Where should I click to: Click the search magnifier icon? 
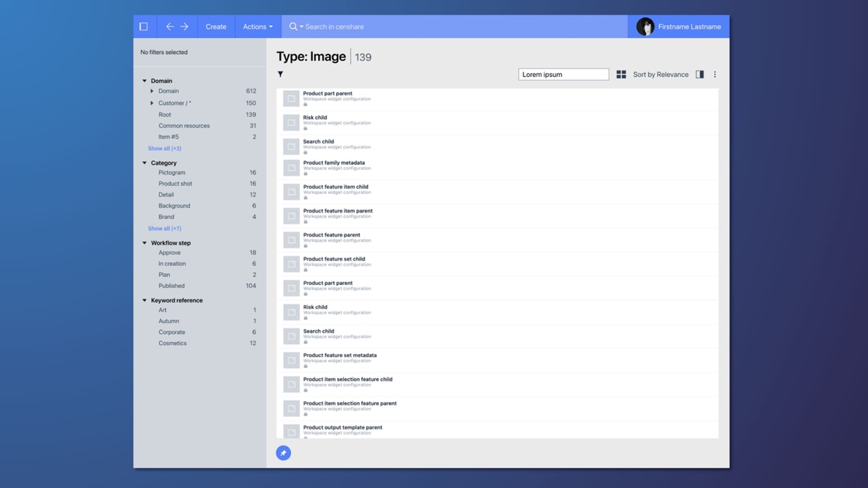pyautogui.click(x=293, y=26)
